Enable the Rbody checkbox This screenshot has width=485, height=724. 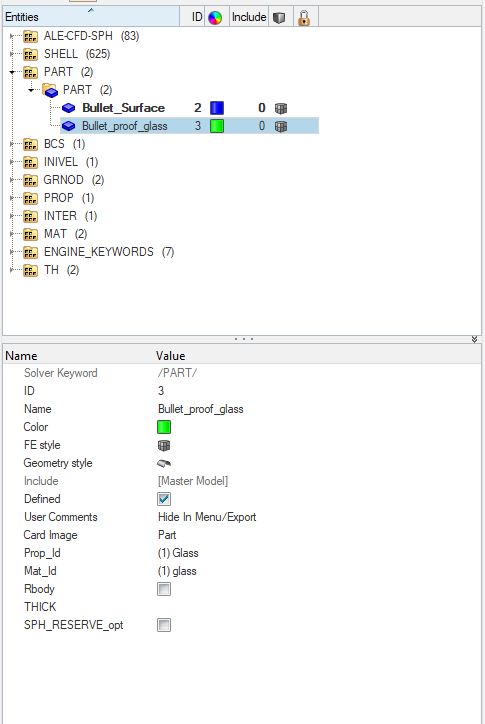pyautogui.click(x=164, y=589)
